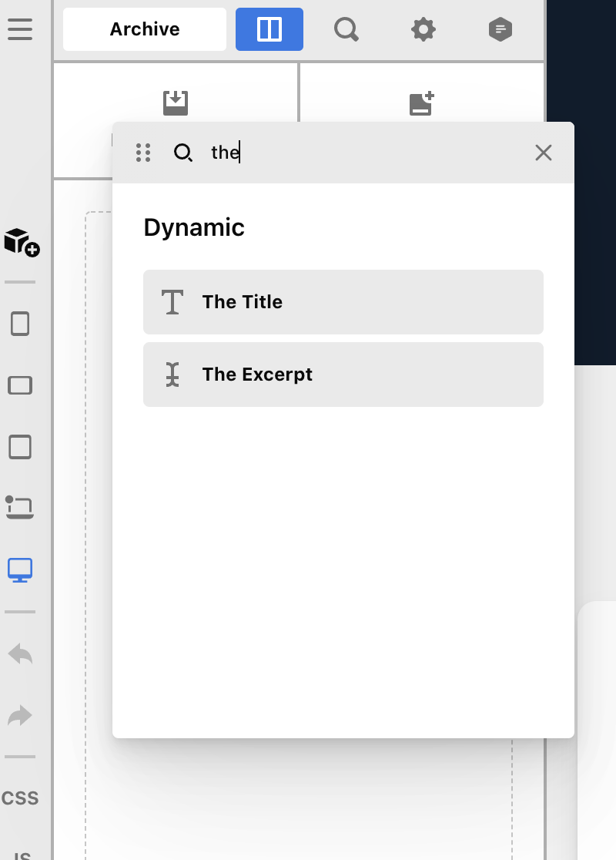
Task: Toggle the blue panel layout button
Action: [269, 29]
